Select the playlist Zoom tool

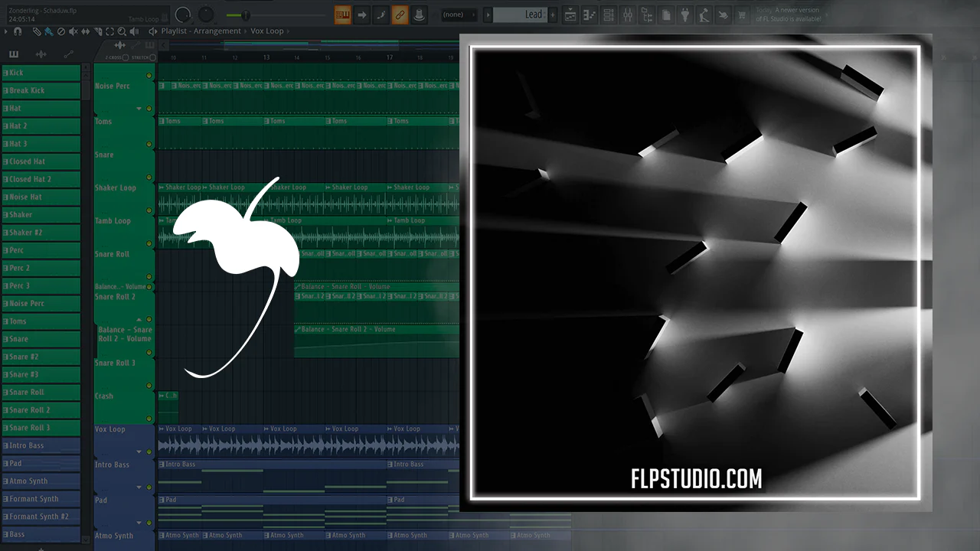click(x=122, y=31)
